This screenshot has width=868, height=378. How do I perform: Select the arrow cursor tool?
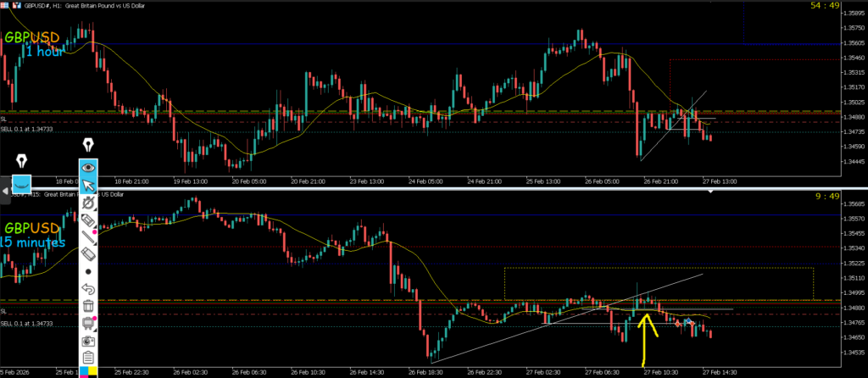[88, 186]
